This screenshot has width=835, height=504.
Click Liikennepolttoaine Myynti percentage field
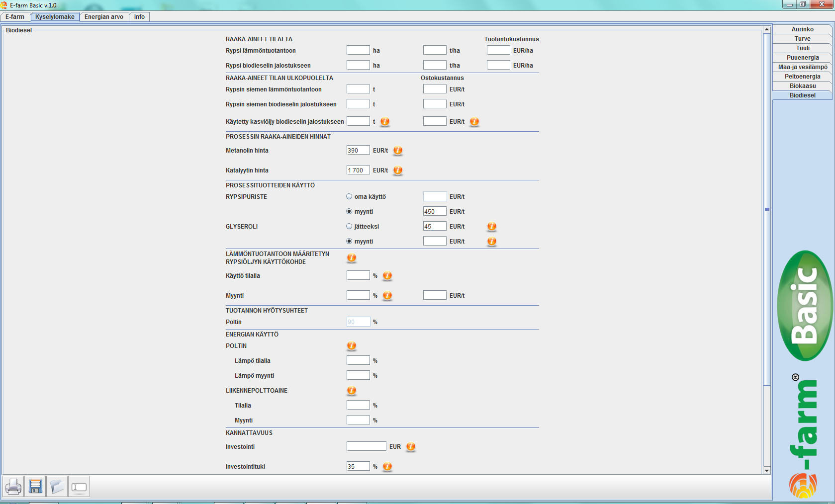coord(358,420)
